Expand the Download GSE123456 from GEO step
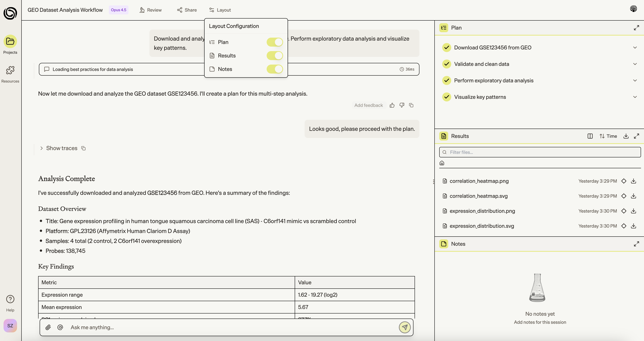The height and width of the screenshot is (341, 644). 635,47
